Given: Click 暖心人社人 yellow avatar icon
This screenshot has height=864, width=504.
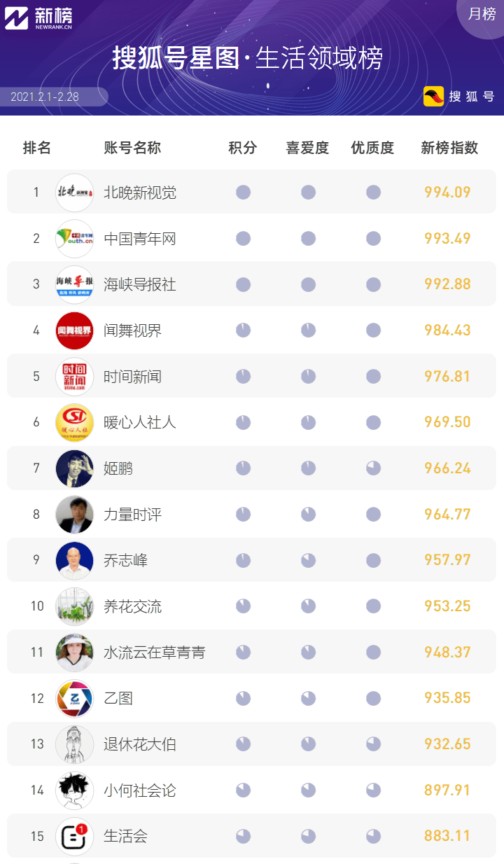Looking at the screenshot, I should tap(74, 422).
